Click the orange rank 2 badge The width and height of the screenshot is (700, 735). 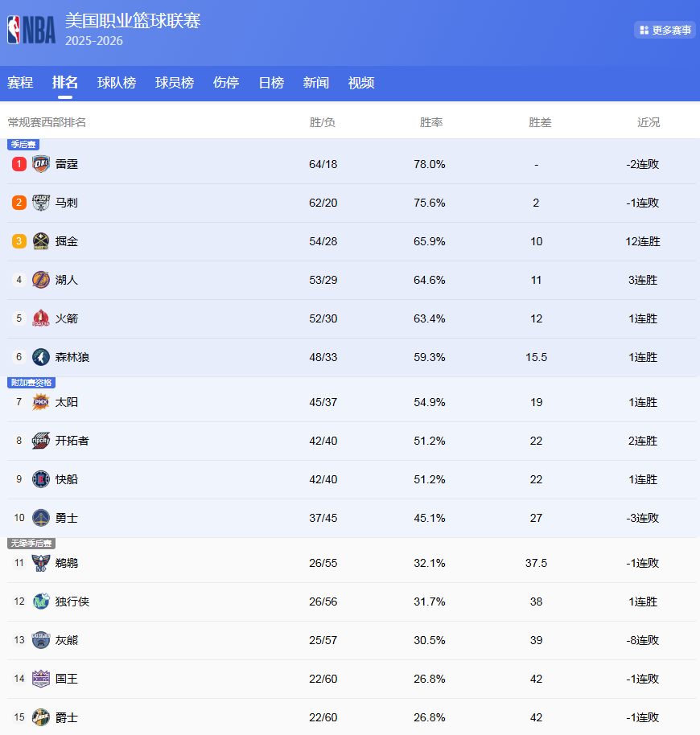(x=19, y=203)
